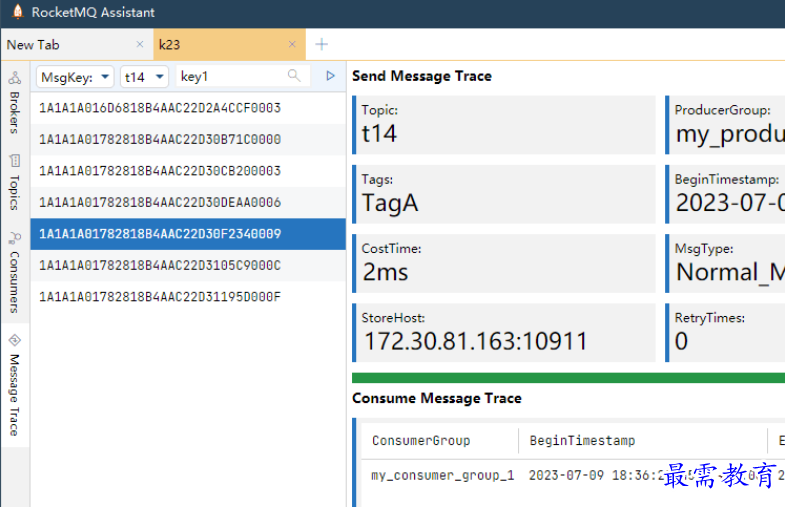Select message 1A1A1A01782818B4AAC22D31195D000F
The height and width of the screenshot is (507, 785).
click(188, 297)
